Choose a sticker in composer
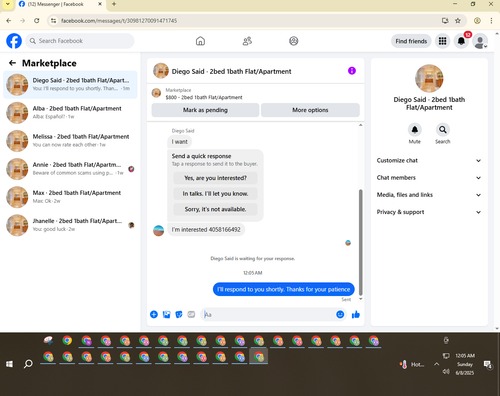Image resolution: width=500 pixels, height=396 pixels. click(179, 314)
